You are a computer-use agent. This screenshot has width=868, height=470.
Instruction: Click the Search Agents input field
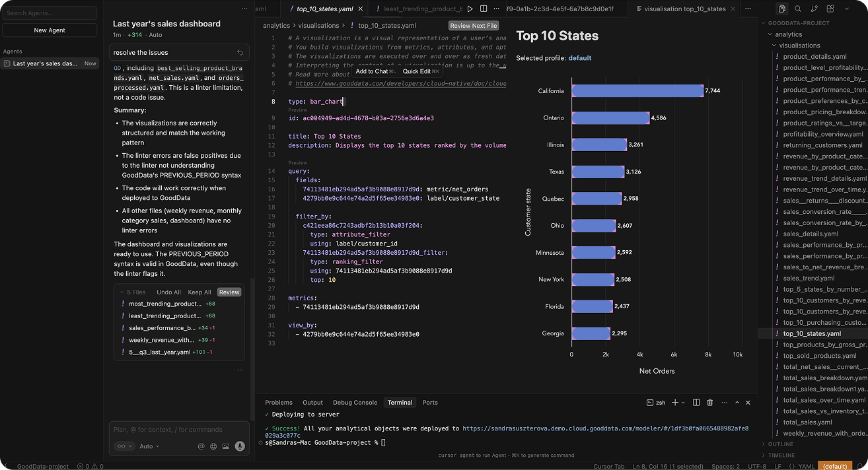pos(49,12)
